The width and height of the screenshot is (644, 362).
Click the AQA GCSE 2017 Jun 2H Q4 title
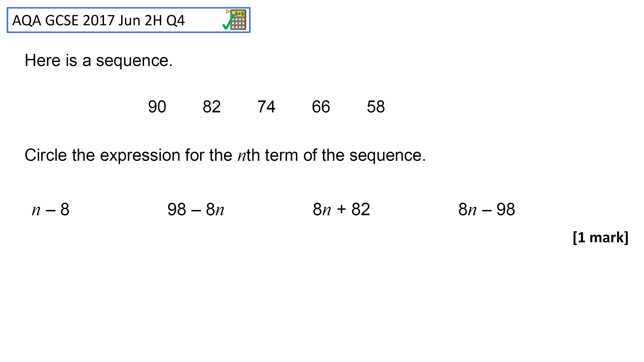pos(98,20)
